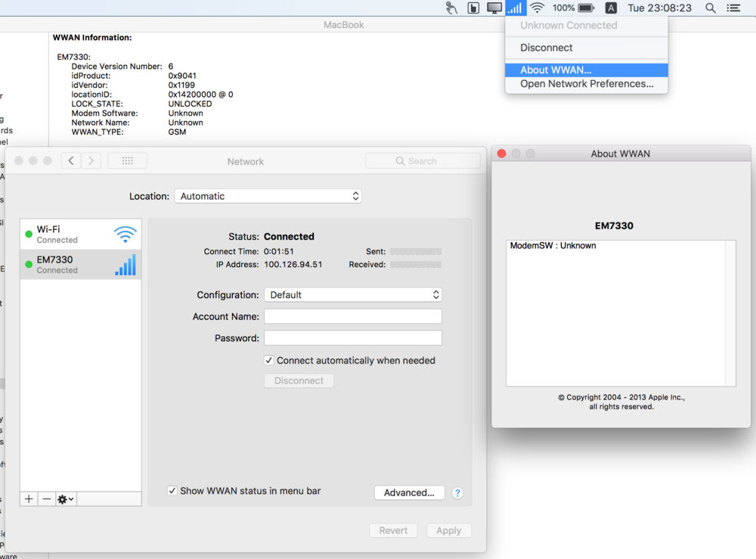756x559 pixels.
Task: Uncheck Show WWAN status in menu bar
Action: pyautogui.click(x=172, y=491)
